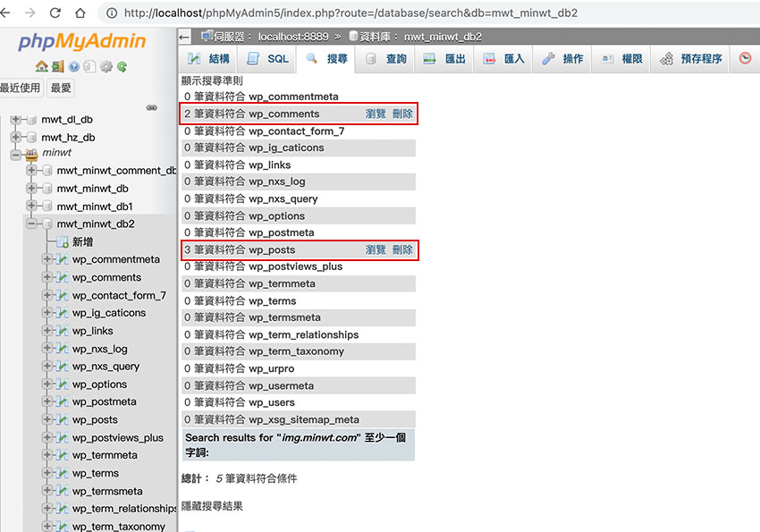Switch to the 搜尋 tab
The height and width of the screenshot is (532, 760).
tap(326, 59)
